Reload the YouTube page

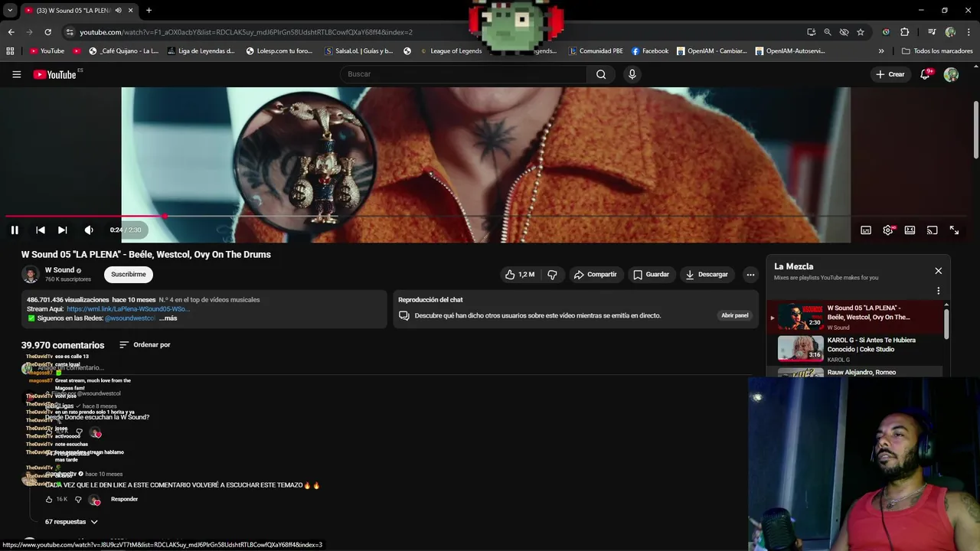point(47,32)
